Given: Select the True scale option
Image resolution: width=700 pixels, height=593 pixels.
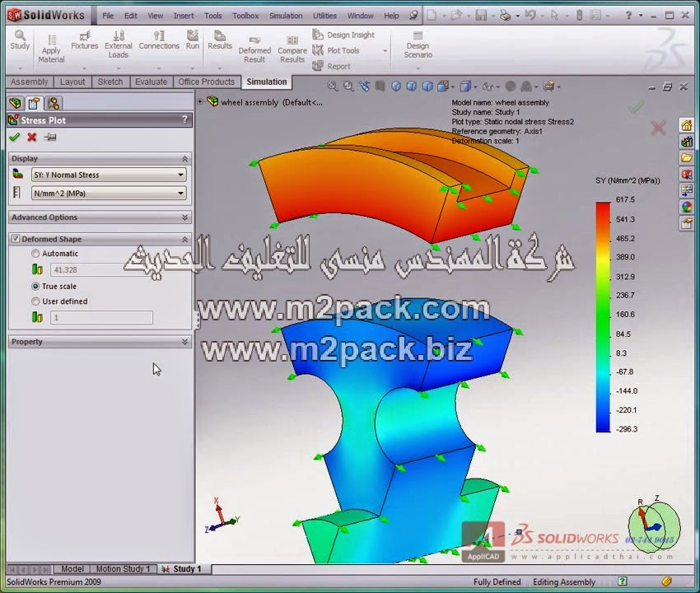Looking at the screenshot, I should point(35,287).
